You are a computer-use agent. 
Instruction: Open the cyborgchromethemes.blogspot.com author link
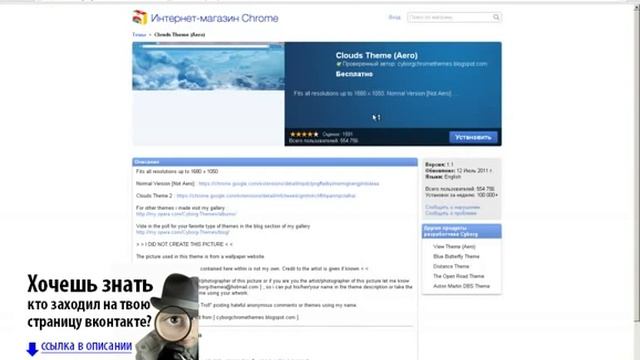(x=442, y=64)
